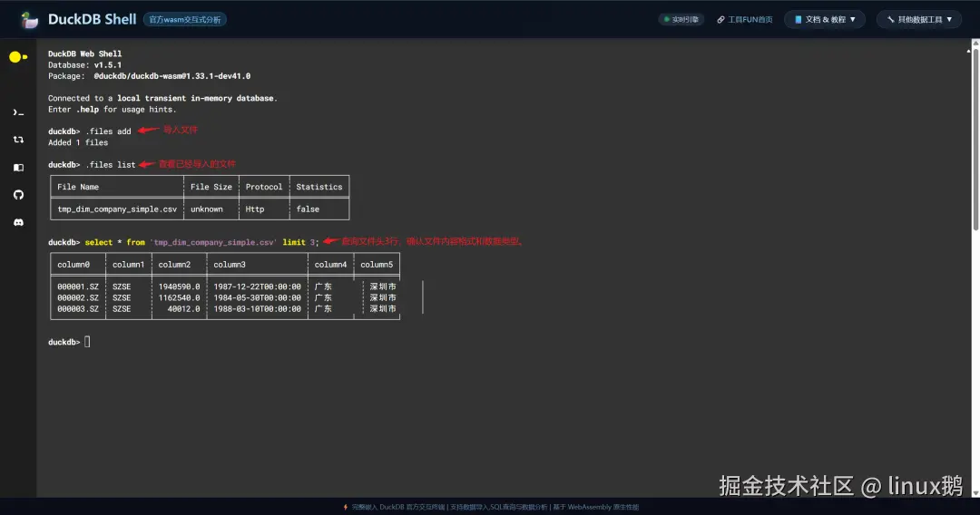The width and height of the screenshot is (980, 515).
Task: Click the column0 header
Action: click(73, 265)
